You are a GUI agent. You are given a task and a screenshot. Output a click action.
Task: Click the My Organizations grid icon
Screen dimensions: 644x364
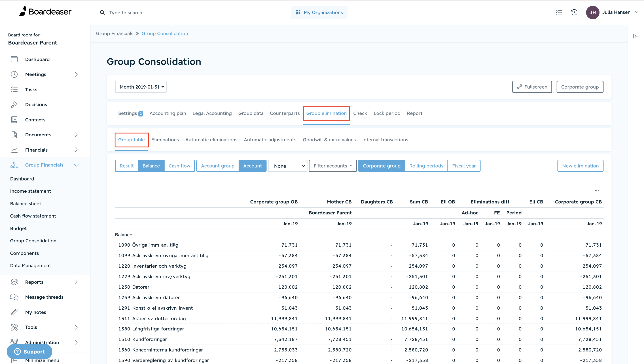(x=297, y=13)
